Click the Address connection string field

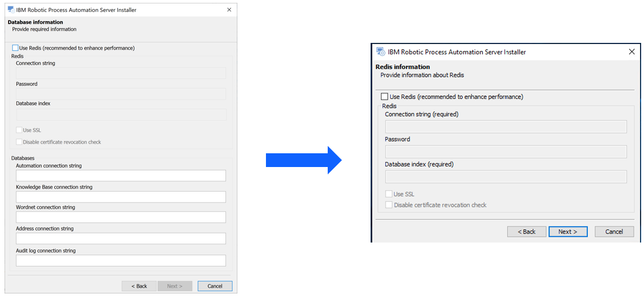[x=121, y=239]
